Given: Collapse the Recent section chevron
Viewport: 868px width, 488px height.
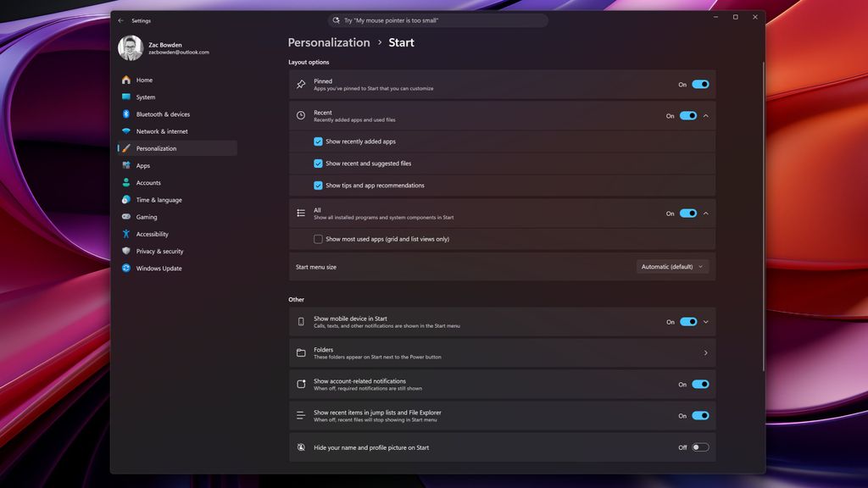Looking at the screenshot, I should [706, 115].
